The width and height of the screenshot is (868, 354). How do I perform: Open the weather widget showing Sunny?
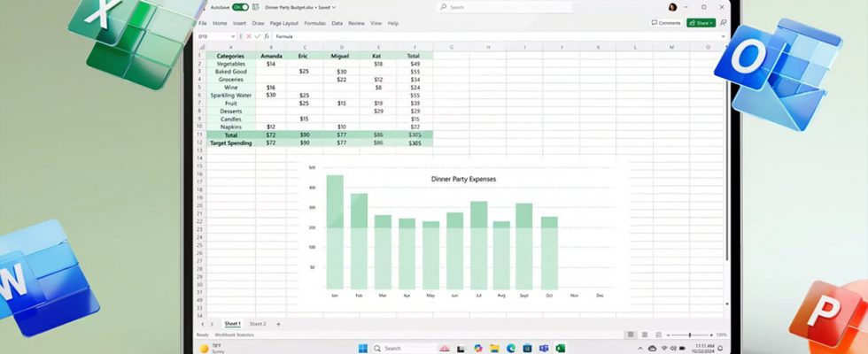pyautogui.click(x=211, y=349)
